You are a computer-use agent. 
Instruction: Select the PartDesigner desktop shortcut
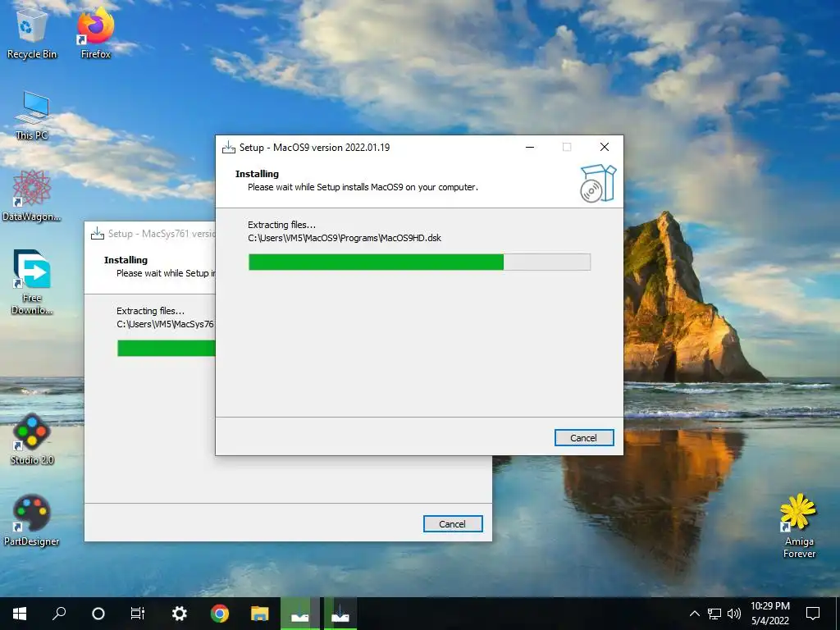tap(32, 520)
